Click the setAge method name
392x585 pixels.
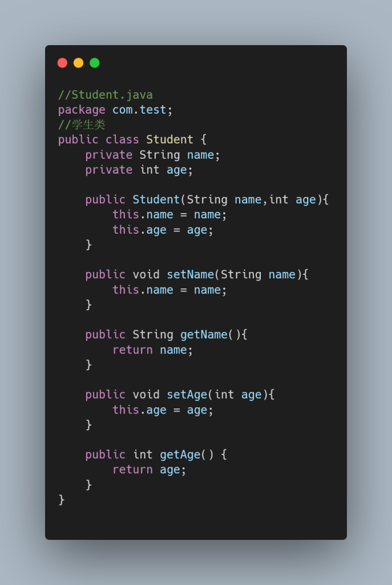tap(187, 394)
